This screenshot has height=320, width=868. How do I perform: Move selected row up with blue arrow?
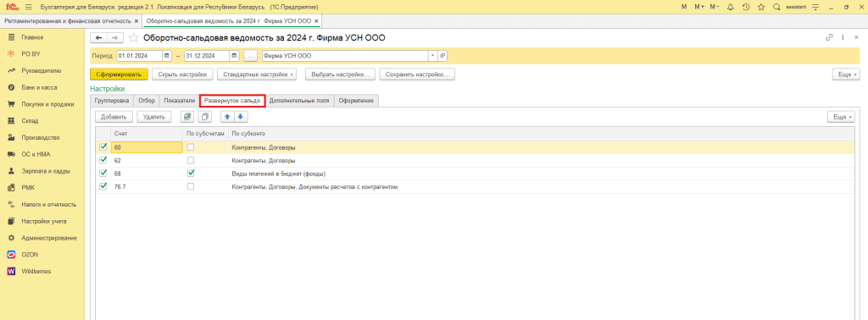click(x=227, y=117)
